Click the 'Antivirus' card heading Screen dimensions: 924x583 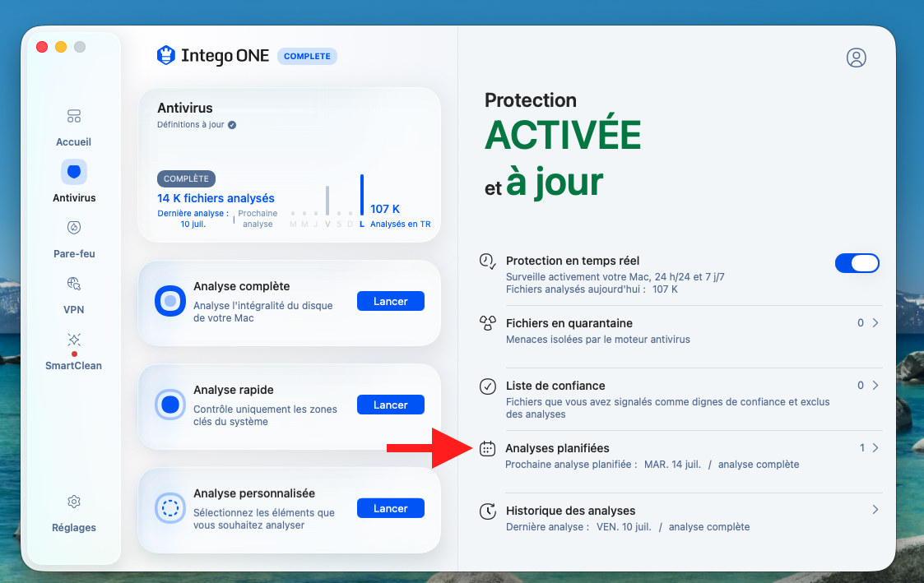pyautogui.click(x=185, y=108)
